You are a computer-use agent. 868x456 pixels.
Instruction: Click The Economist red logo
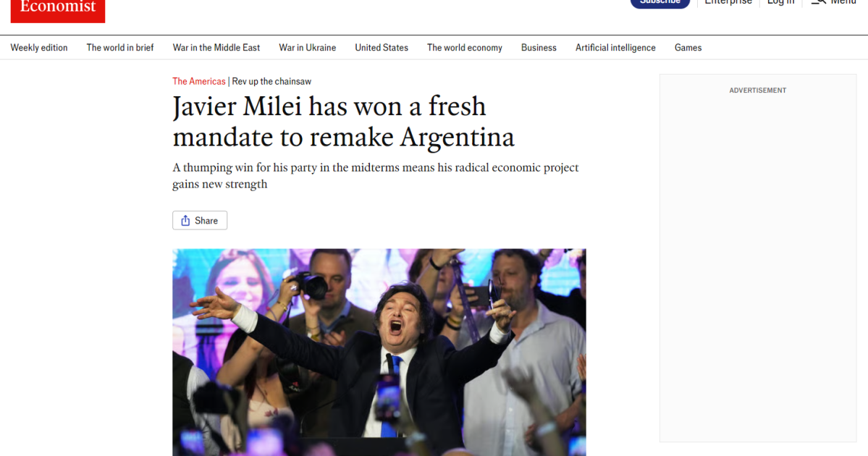(58, 11)
